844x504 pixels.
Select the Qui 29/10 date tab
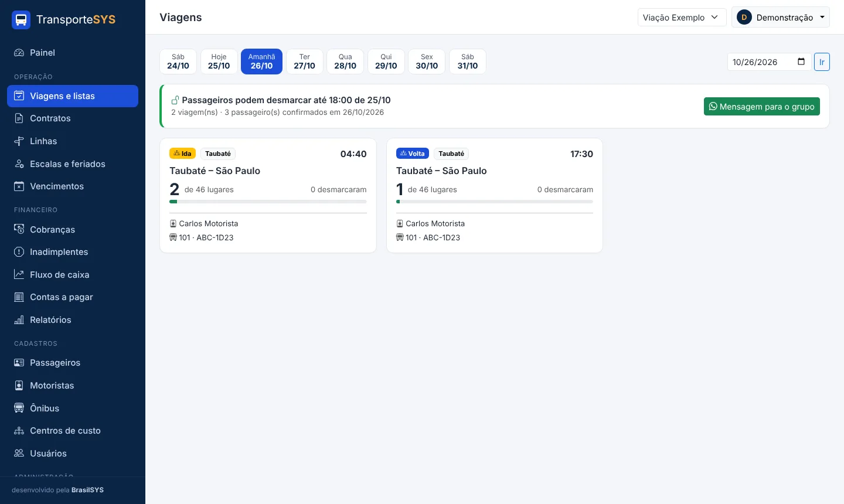click(386, 62)
